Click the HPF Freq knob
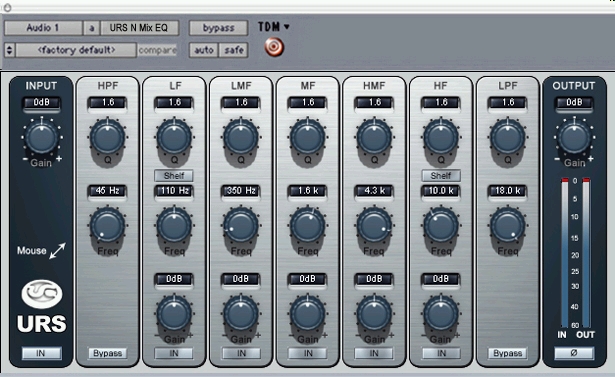Image resolution: width=615 pixels, height=377 pixels. pos(107,226)
